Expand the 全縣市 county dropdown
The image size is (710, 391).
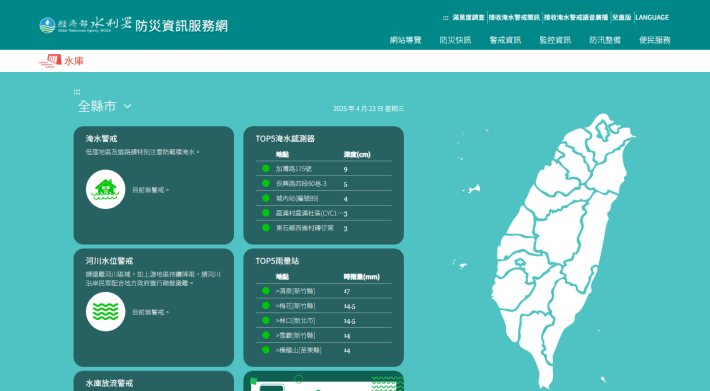[105, 106]
